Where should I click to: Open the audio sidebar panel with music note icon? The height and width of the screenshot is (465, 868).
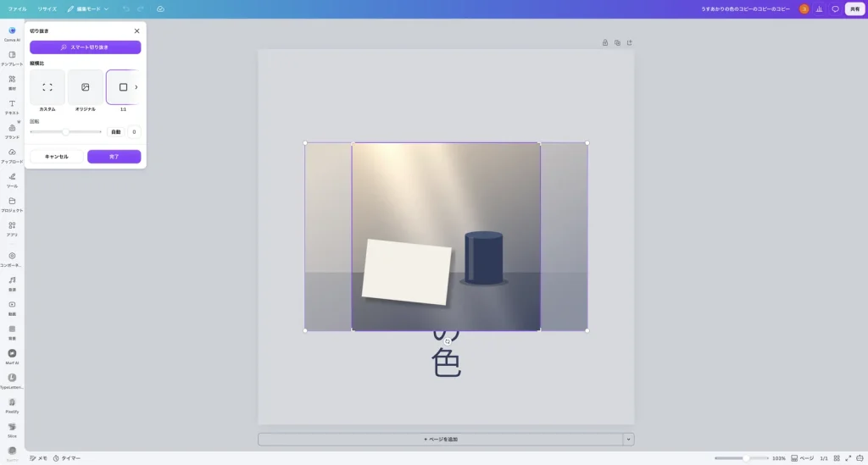pos(12,284)
